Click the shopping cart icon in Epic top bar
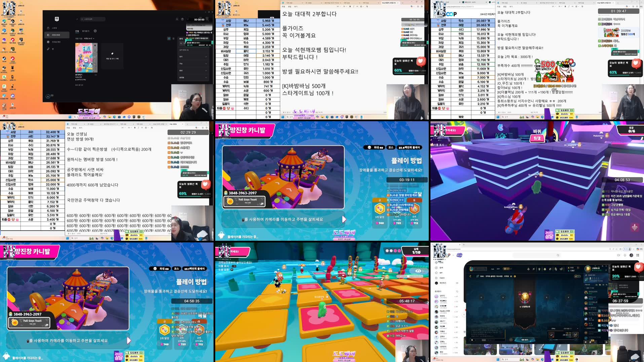 pyautogui.click(x=182, y=19)
